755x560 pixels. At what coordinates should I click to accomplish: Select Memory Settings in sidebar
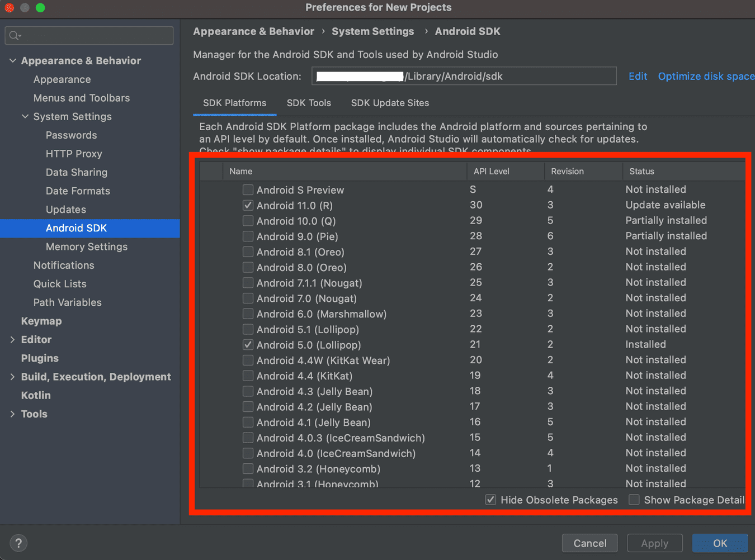[x=87, y=246]
